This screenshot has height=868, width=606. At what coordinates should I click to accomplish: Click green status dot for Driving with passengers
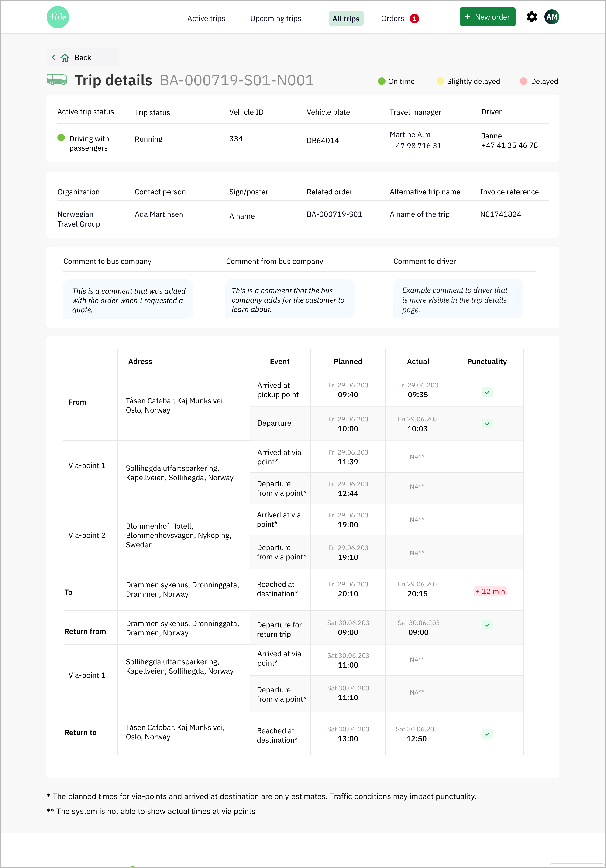[61, 138]
